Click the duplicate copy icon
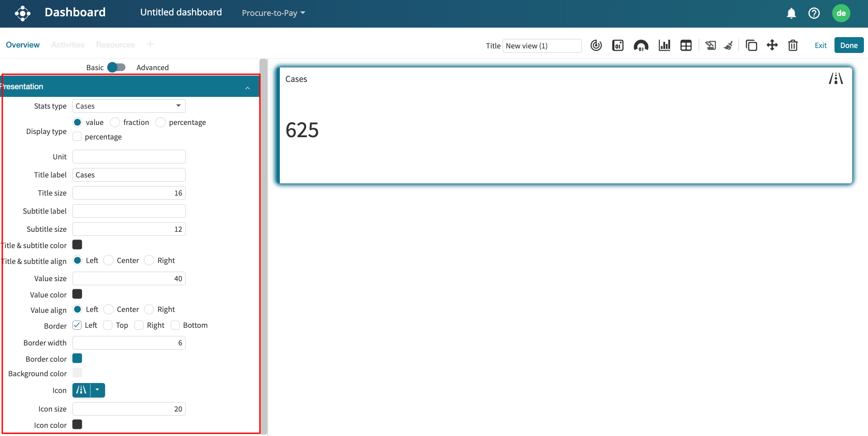 [x=751, y=45]
